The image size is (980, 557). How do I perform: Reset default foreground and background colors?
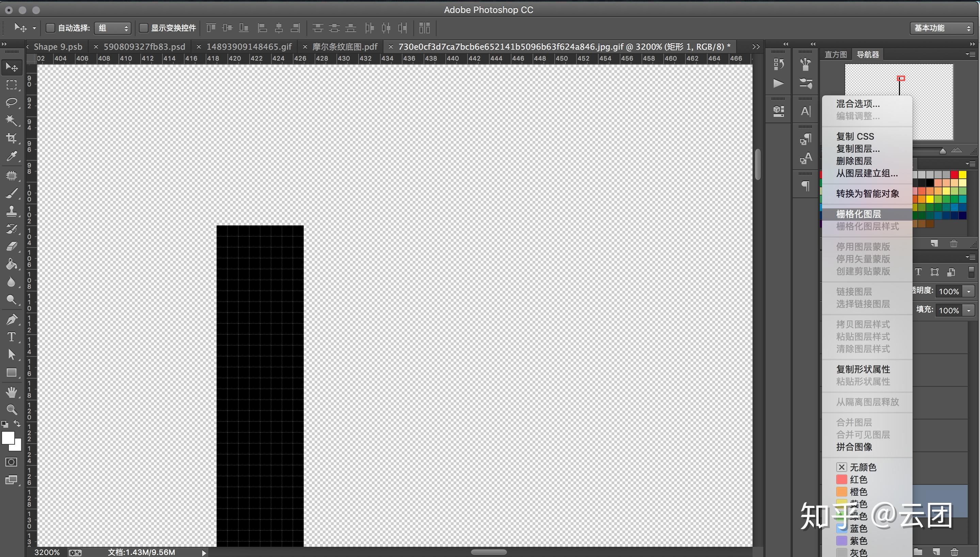[x=5, y=424]
